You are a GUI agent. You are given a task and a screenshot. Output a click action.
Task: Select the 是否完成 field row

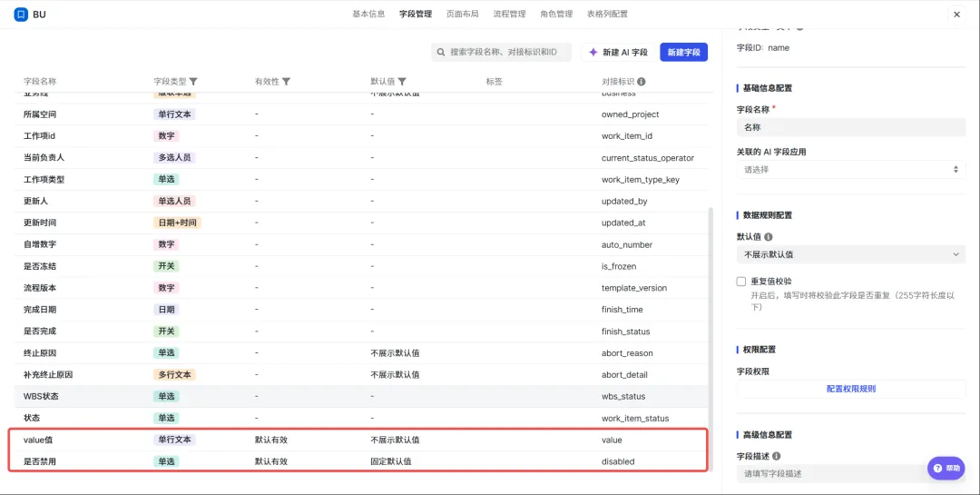363,331
